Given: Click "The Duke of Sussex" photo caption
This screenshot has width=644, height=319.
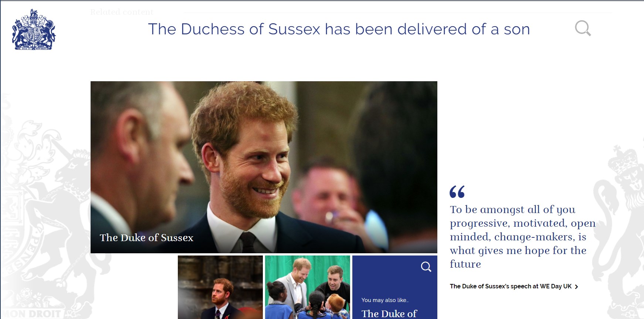Looking at the screenshot, I should pyautogui.click(x=146, y=237).
